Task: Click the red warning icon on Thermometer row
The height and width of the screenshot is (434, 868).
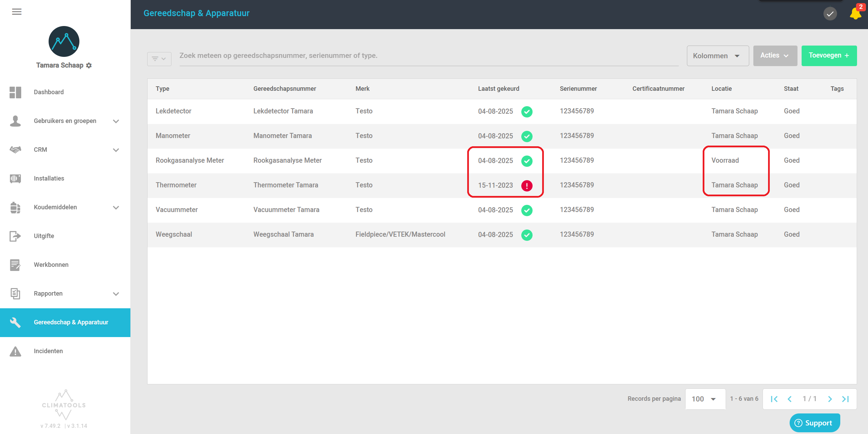Action: (x=526, y=186)
